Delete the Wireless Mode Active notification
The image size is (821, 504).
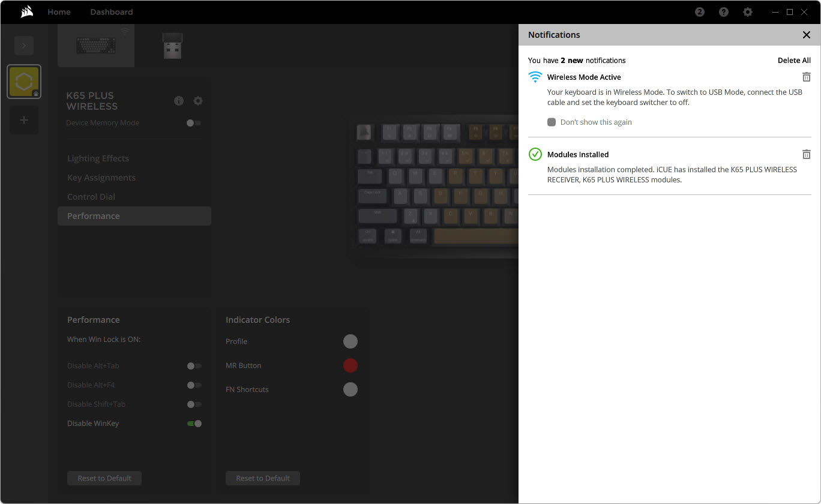click(x=807, y=77)
